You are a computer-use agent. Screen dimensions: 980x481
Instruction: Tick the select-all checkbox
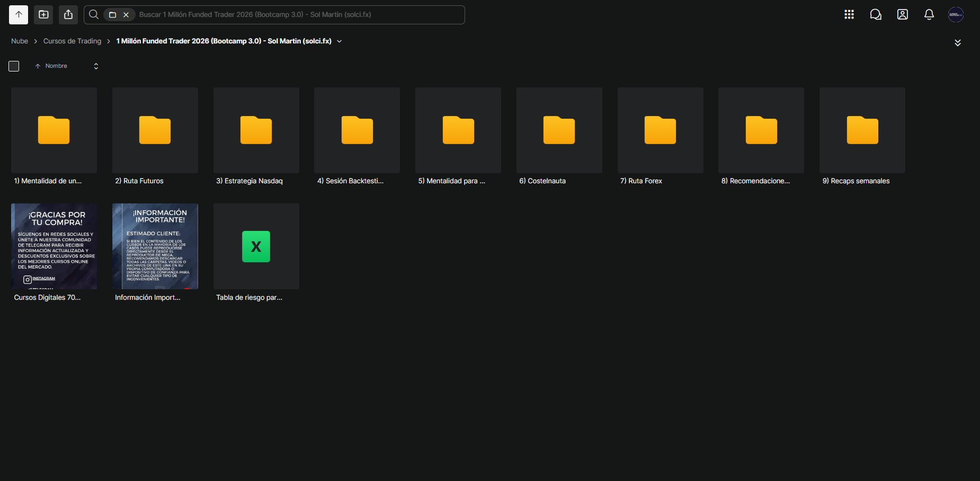(x=14, y=66)
